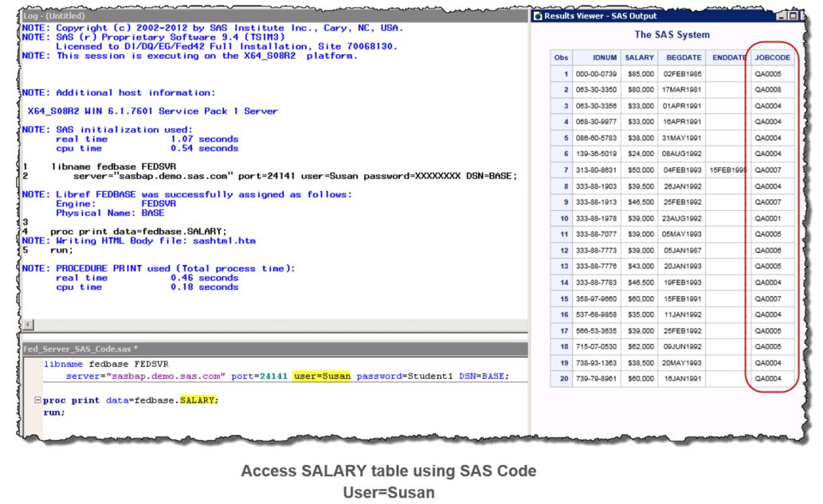
Task: Click the log scrollbar left arrow
Action: (x=29, y=324)
